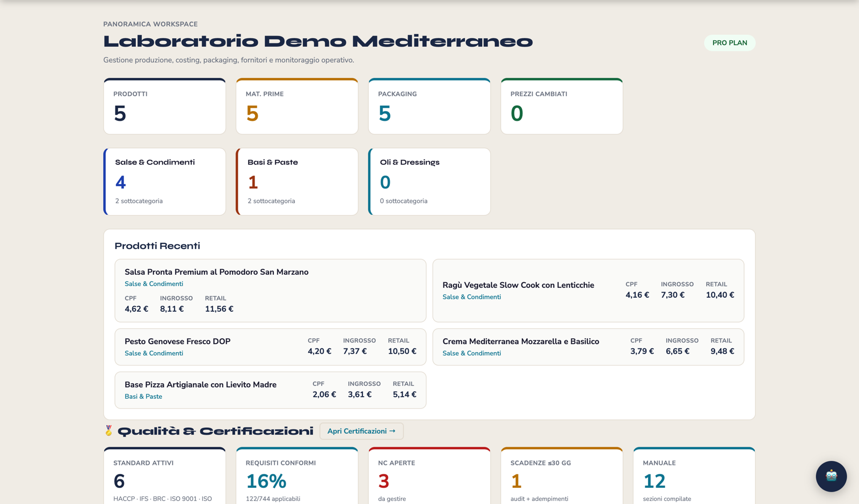Image resolution: width=859 pixels, height=504 pixels.
Task: Click the Laboratorio Demo Mediterraneo title
Action: [x=318, y=41]
